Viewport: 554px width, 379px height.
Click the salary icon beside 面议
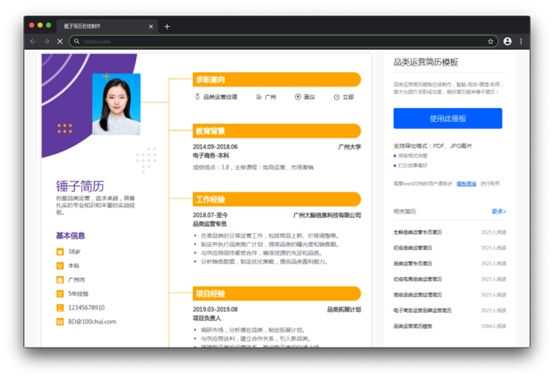(298, 97)
